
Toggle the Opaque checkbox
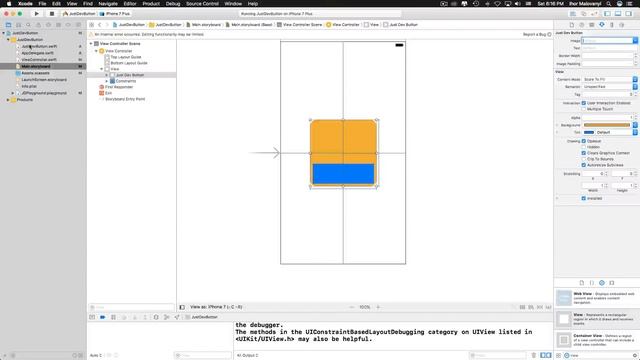coord(584,141)
